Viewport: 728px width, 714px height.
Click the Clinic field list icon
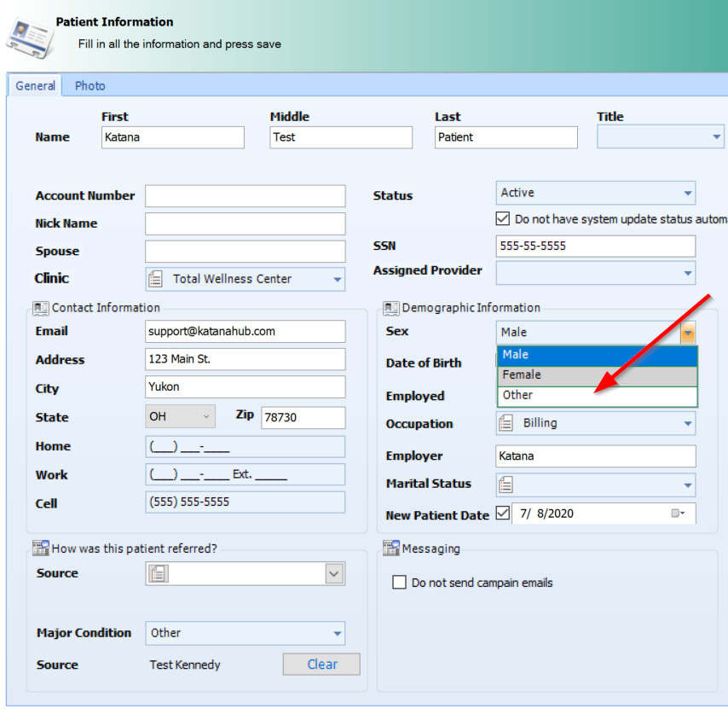[x=155, y=279]
